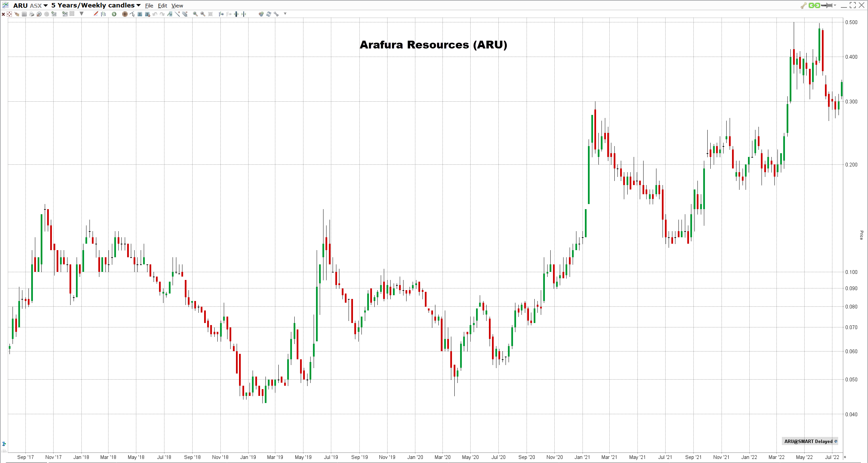868x463 pixels.
Task: Click the ARU@SMART Delayed label
Action: click(x=810, y=441)
